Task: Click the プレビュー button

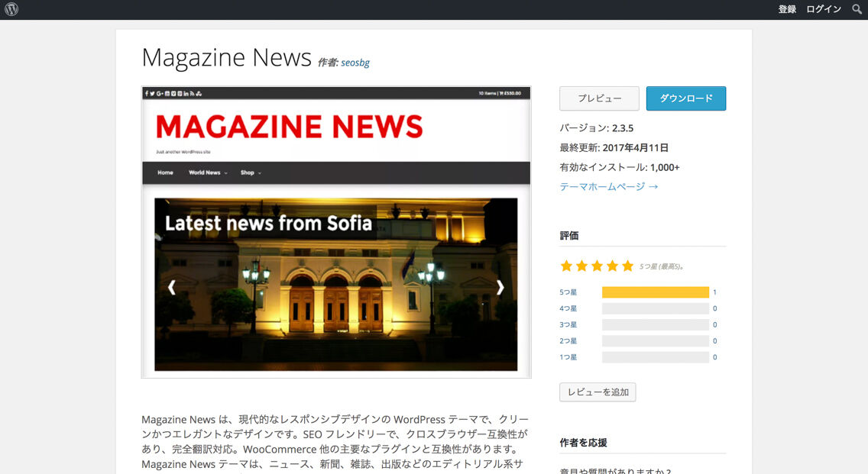Action: 599,98
